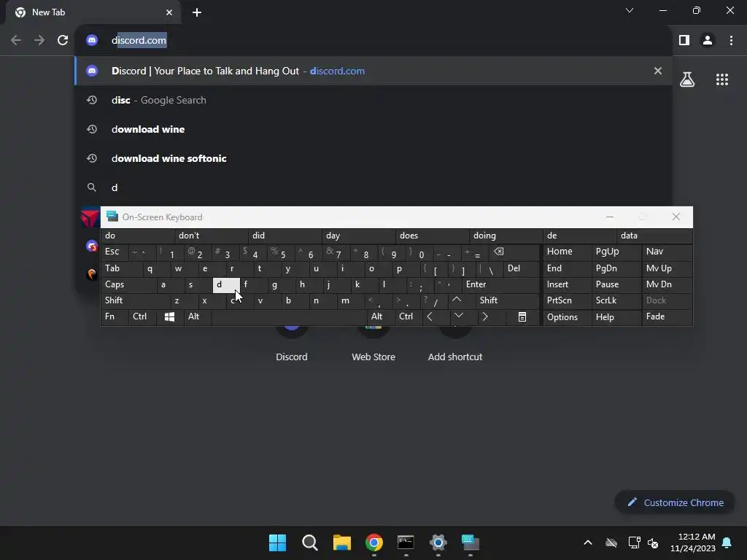Viewport: 747px width, 560px height.
Task: Choose 'download wine softonic' suggestion
Action: point(374,158)
